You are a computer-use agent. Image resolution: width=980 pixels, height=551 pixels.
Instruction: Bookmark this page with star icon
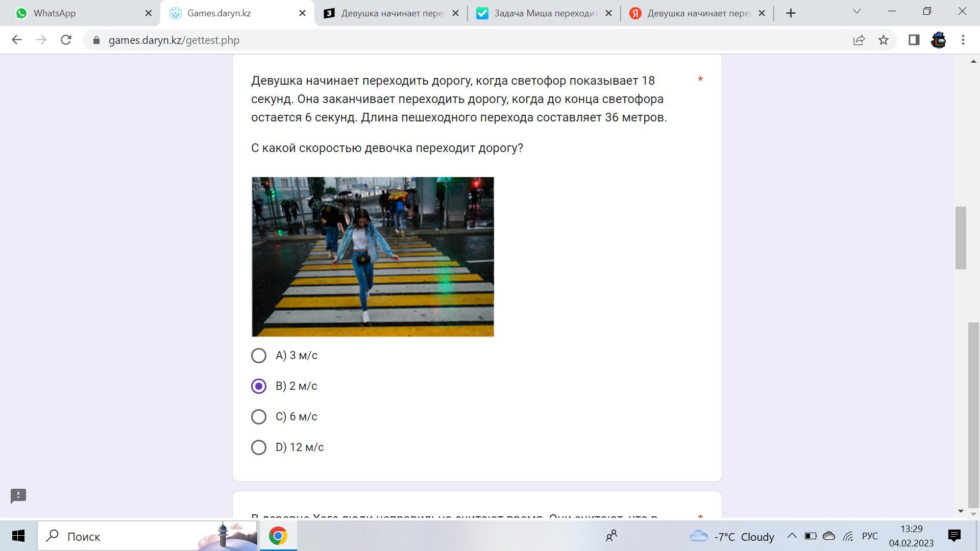click(x=884, y=40)
